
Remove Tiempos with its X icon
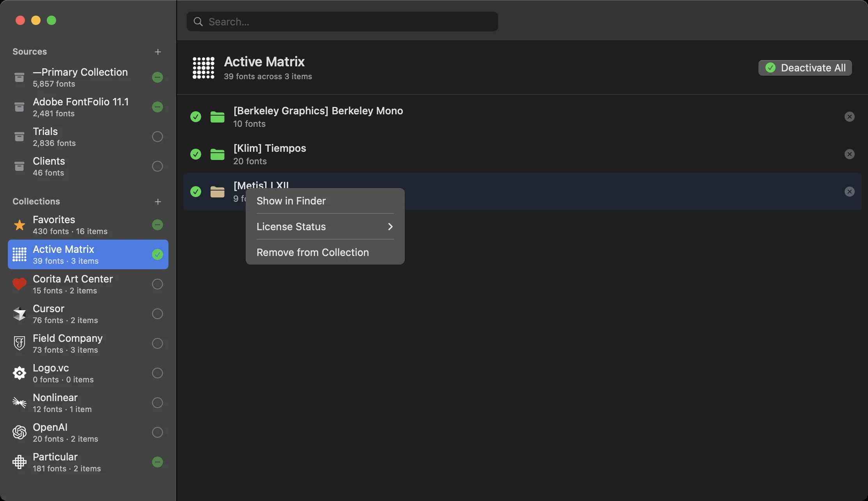850,154
